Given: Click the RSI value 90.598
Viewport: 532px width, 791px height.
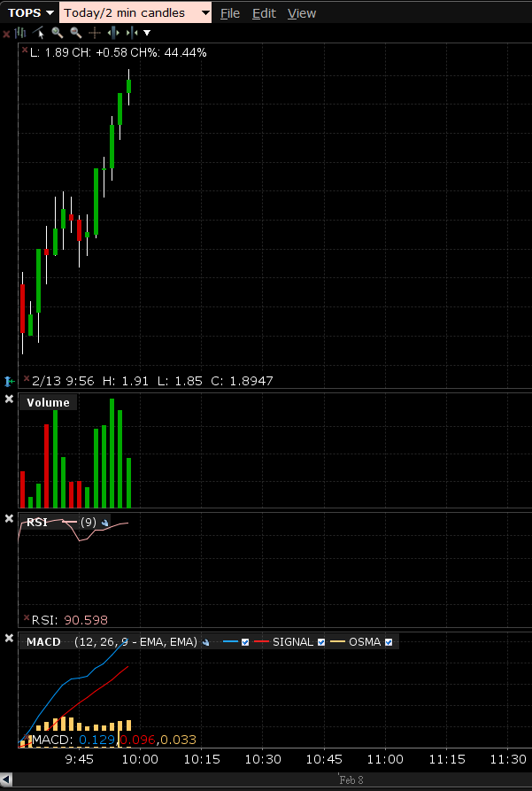Looking at the screenshot, I should [86, 620].
